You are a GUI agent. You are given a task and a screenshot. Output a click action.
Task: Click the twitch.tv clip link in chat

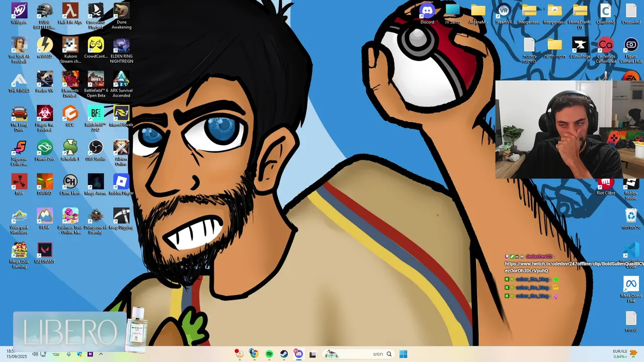(x=574, y=267)
